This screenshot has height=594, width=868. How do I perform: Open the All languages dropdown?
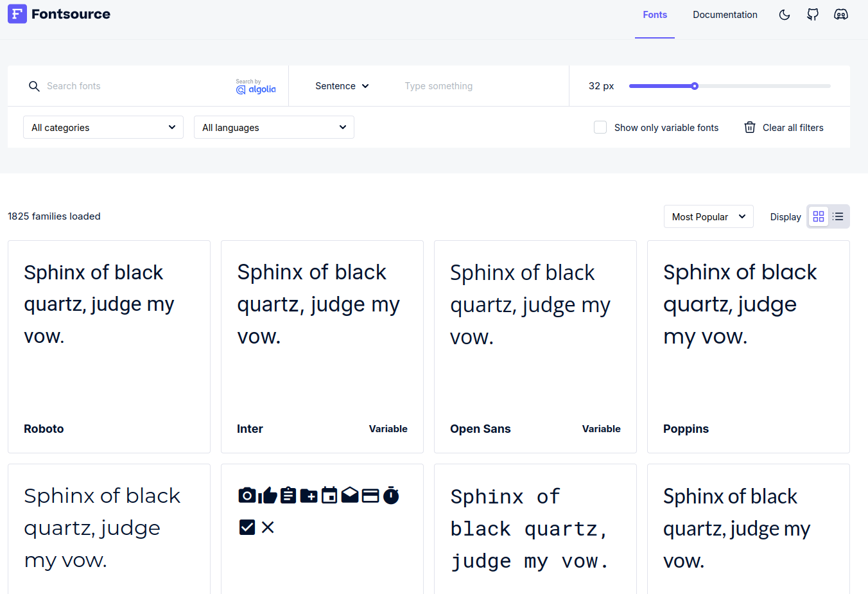274,128
